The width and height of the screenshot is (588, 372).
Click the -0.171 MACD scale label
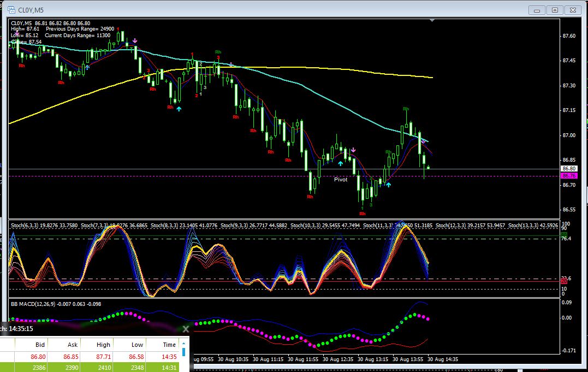(x=569, y=351)
